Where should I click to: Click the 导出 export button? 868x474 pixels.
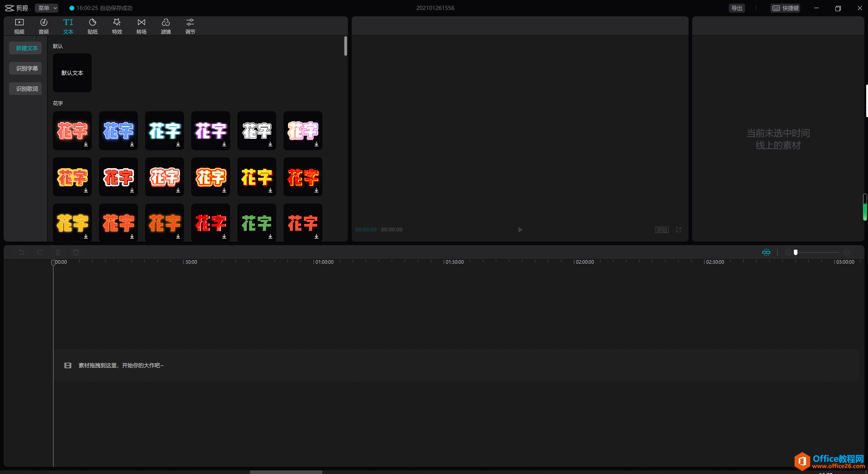click(x=736, y=8)
